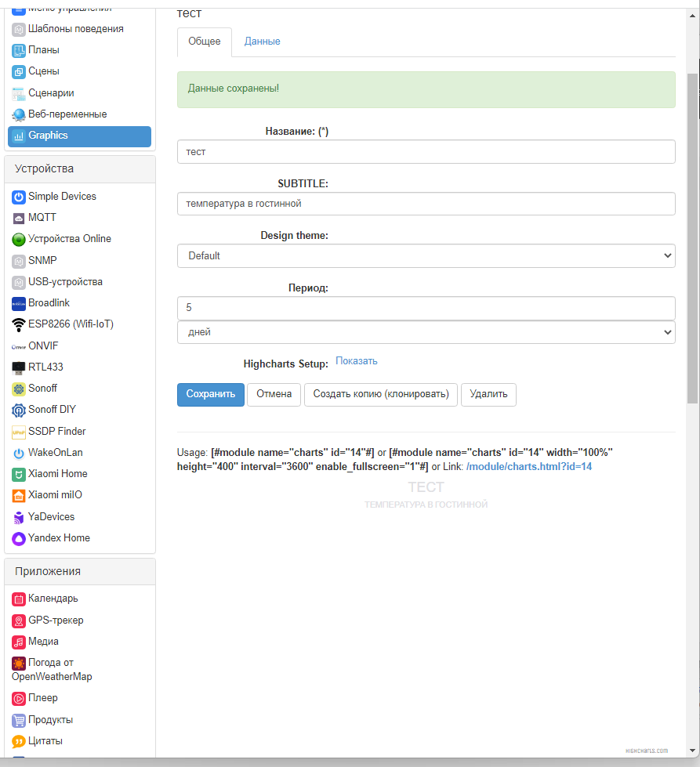Click the SSDP Finder icon
The width and height of the screenshot is (700, 767).
click(x=19, y=432)
